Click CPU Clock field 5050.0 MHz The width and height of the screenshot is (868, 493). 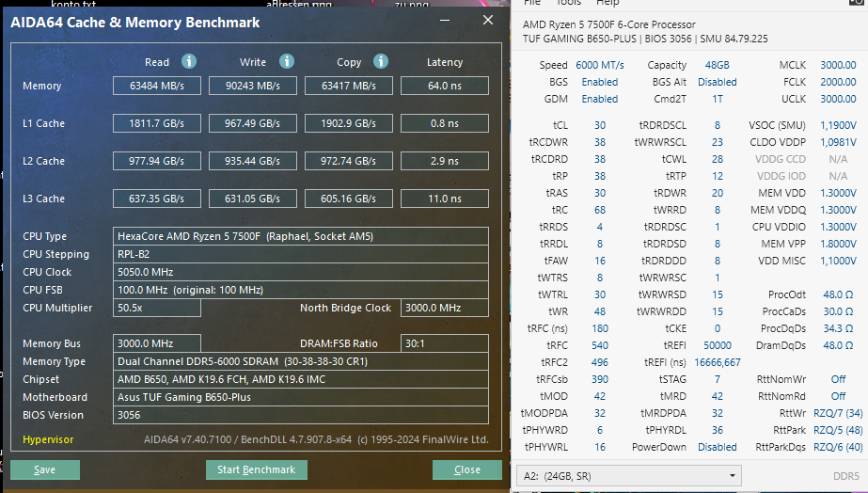(301, 272)
